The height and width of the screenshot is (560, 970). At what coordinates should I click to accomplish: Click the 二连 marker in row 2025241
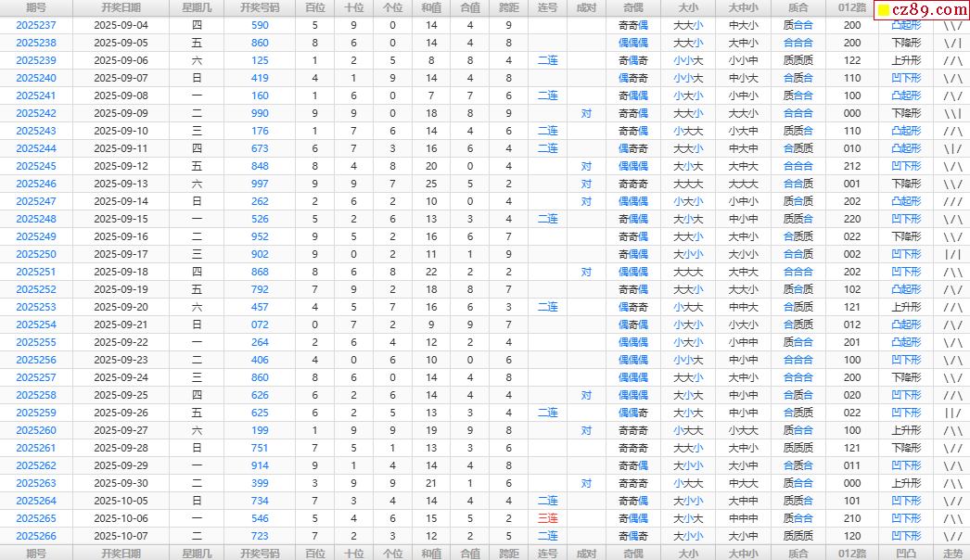point(547,95)
